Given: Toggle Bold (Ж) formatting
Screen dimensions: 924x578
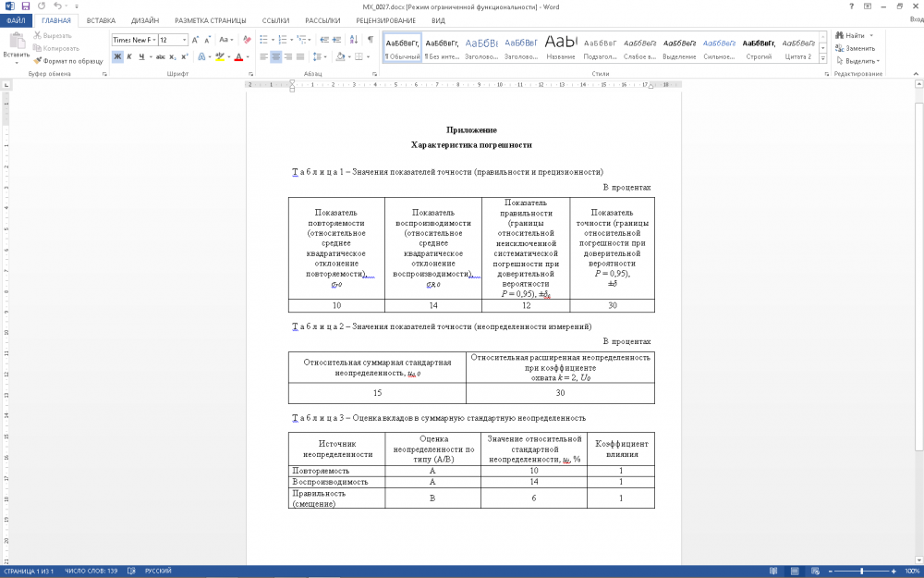Looking at the screenshot, I should coord(117,56).
